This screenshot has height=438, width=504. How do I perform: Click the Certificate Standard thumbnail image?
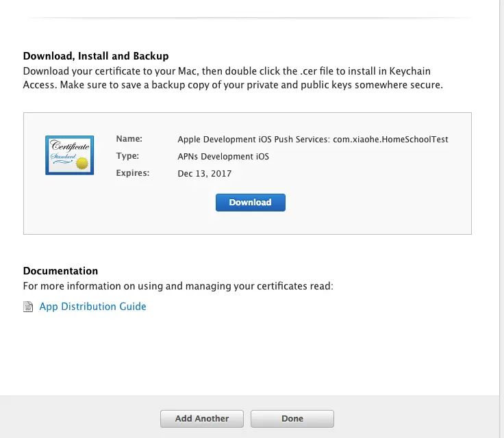coord(69,155)
